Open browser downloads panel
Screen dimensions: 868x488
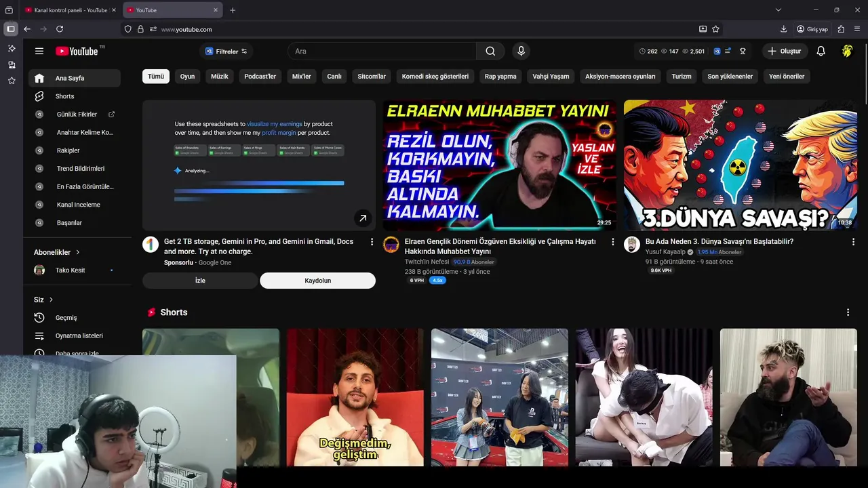click(x=784, y=29)
